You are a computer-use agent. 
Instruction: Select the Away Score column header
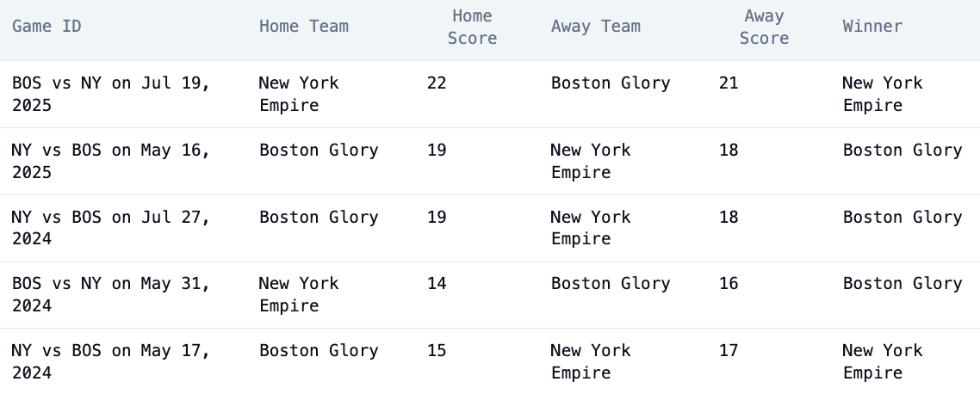click(x=764, y=27)
